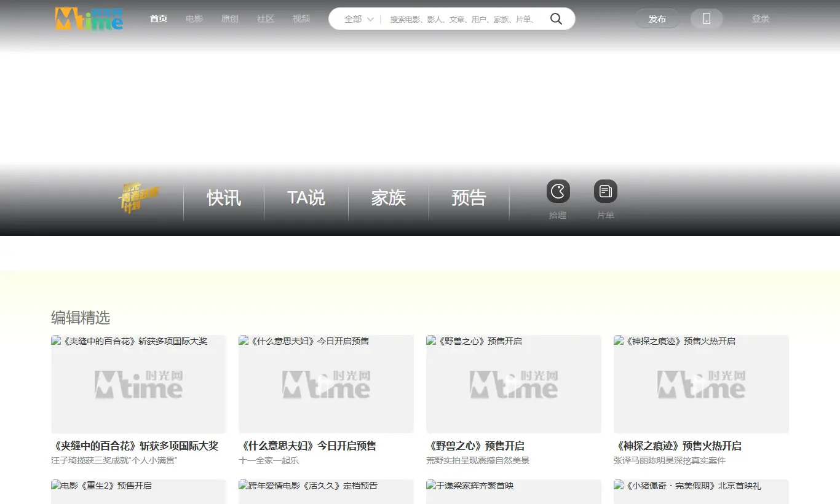This screenshot has width=840, height=504.
Task: Open the 《夹缝中的百合花》 video thumbnail
Action: click(x=139, y=384)
